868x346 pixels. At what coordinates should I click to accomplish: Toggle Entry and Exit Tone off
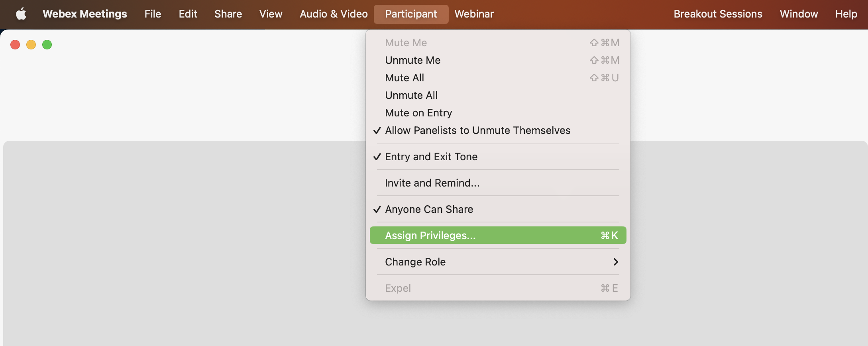tap(498, 157)
